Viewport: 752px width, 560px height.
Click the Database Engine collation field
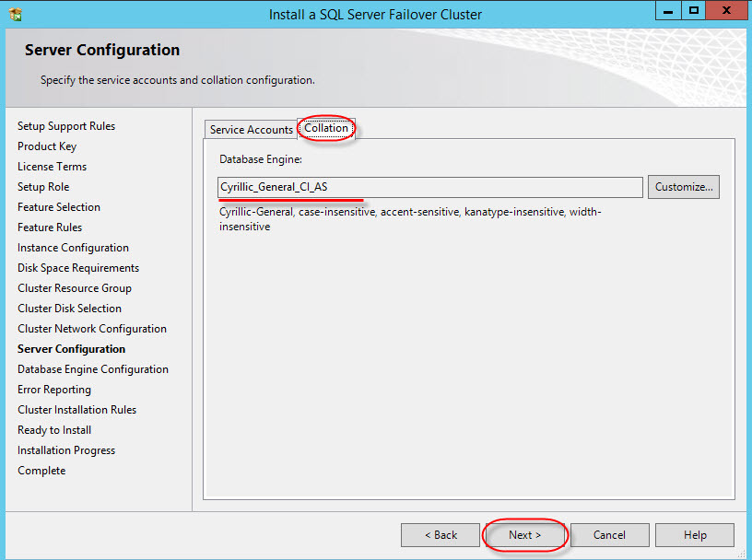(429, 187)
